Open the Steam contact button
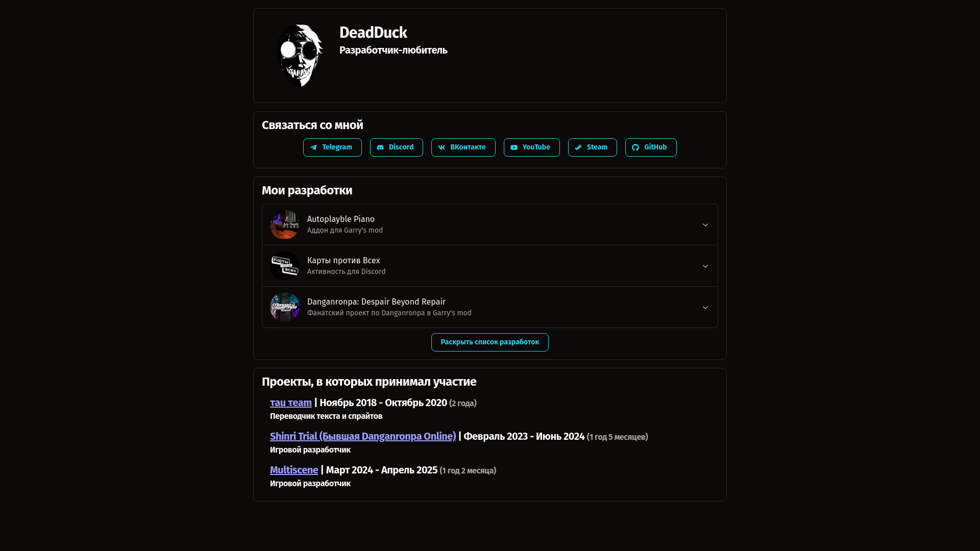Screen dimensions: 980x551 [x=593, y=147]
